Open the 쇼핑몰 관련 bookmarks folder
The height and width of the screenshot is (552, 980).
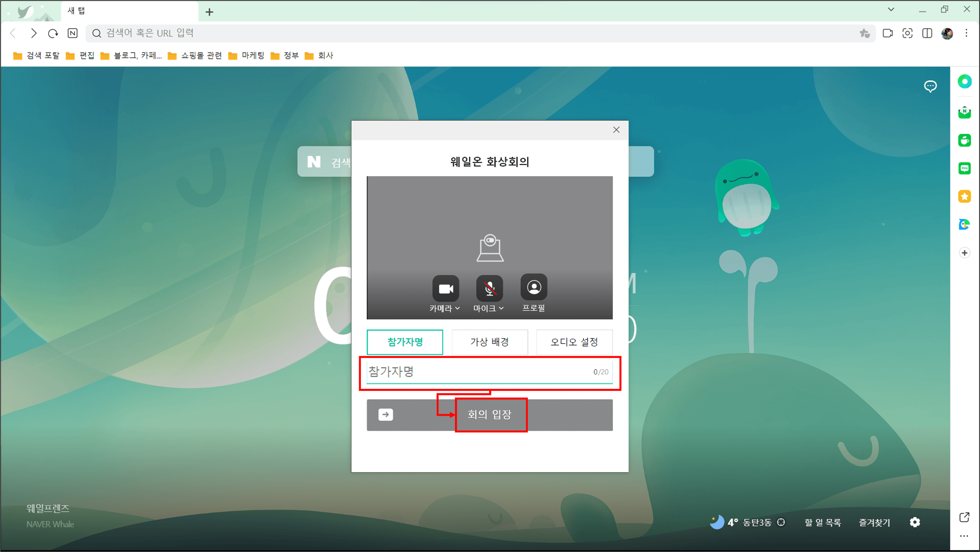point(195,55)
